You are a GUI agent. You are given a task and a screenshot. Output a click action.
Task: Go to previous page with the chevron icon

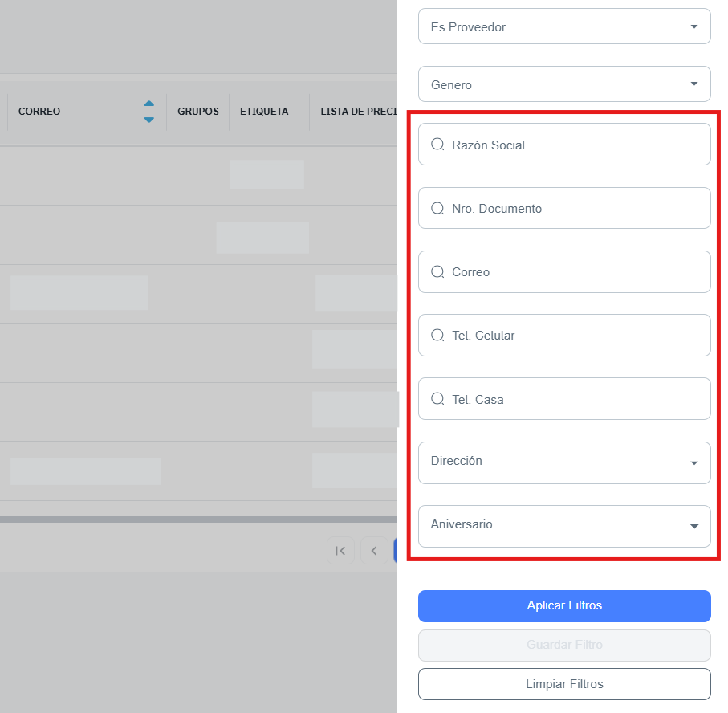pyautogui.click(x=374, y=551)
